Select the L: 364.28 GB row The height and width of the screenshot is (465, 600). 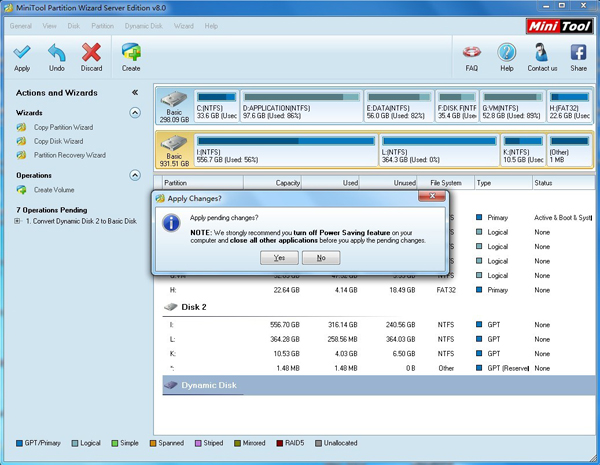[x=379, y=339]
